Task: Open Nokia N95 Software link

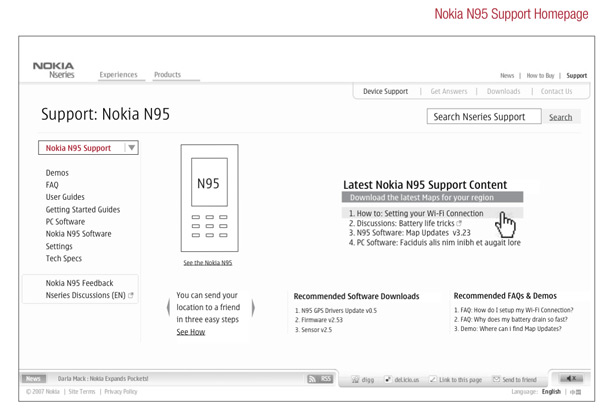Action: point(78,234)
